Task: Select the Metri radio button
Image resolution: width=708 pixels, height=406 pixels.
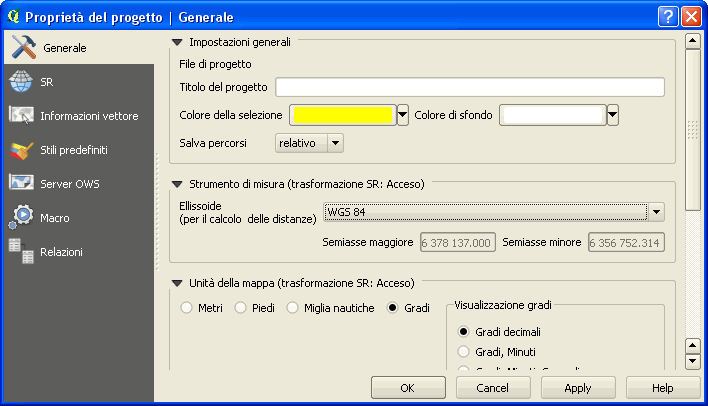Action: tap(186, 308)
